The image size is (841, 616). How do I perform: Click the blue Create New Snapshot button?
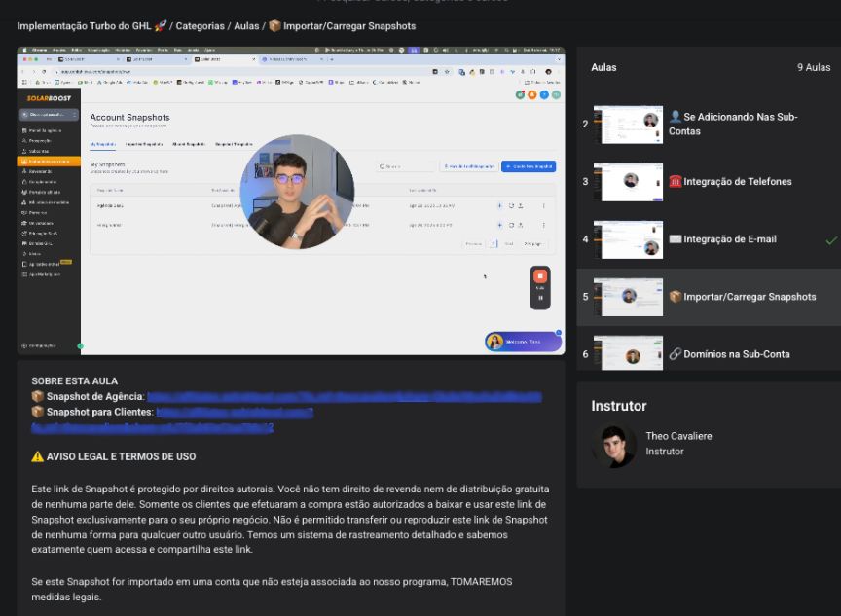[529, 166]
